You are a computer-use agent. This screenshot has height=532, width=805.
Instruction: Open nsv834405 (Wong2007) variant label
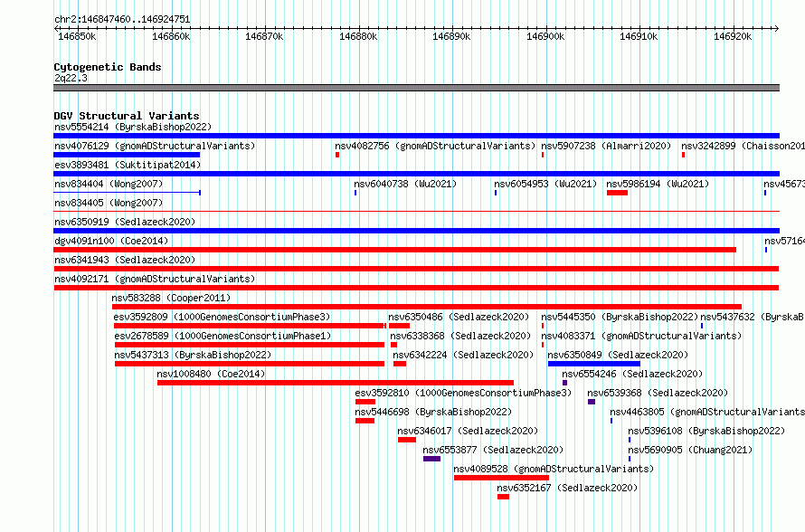[x=109, y=203]
